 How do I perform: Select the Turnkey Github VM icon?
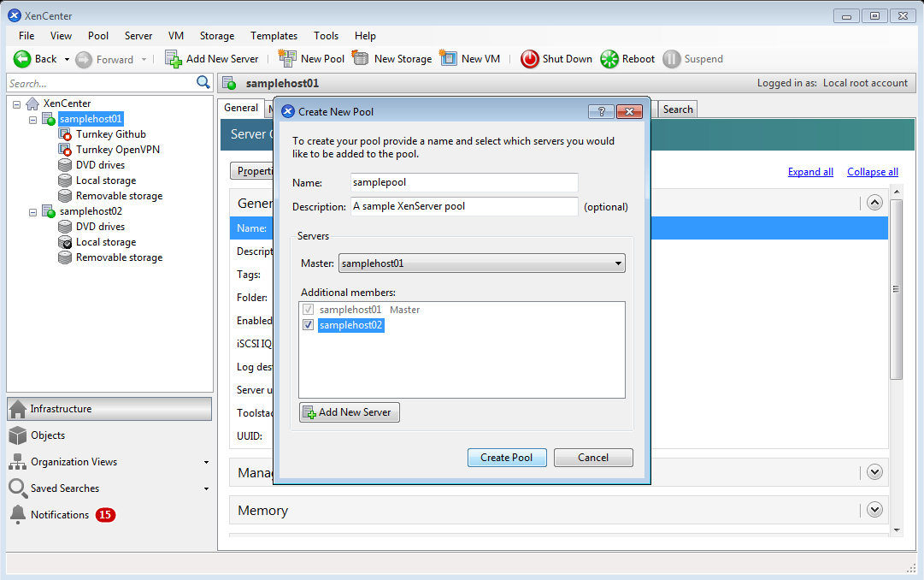tap(65, 134)
